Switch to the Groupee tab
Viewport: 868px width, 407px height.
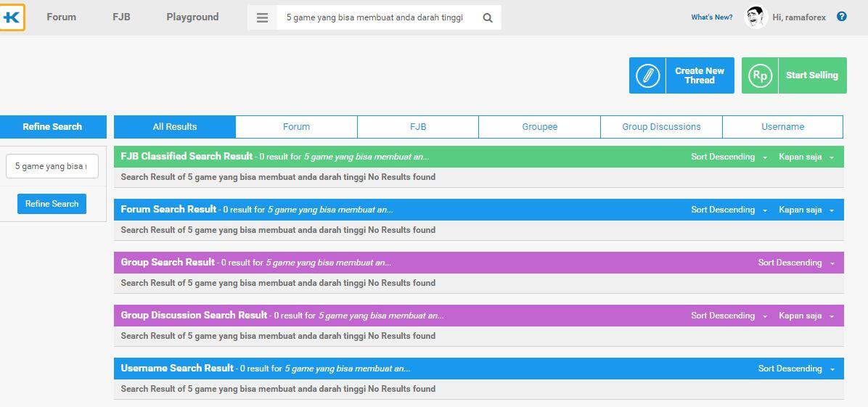click(x=540, y=127)
